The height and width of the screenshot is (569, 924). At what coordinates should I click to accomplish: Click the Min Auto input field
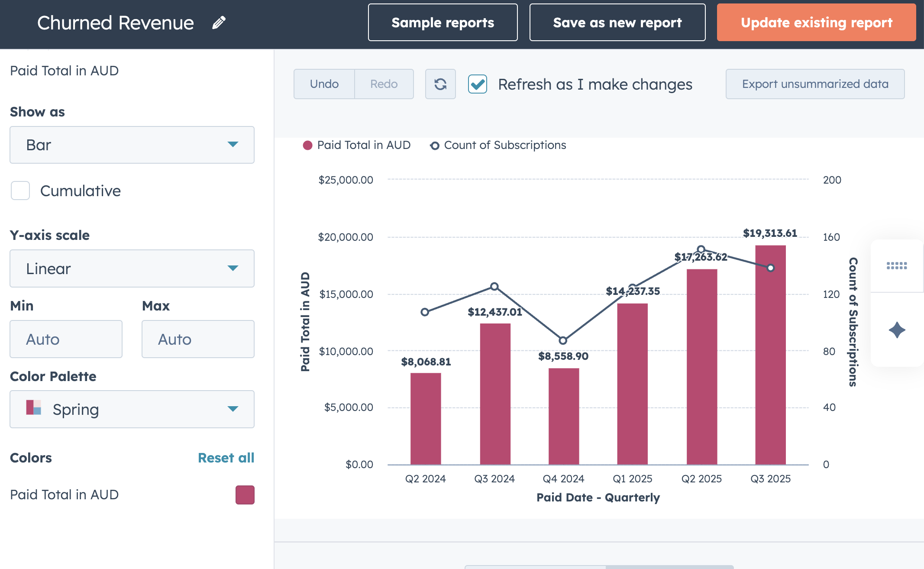tap(66, 339)
